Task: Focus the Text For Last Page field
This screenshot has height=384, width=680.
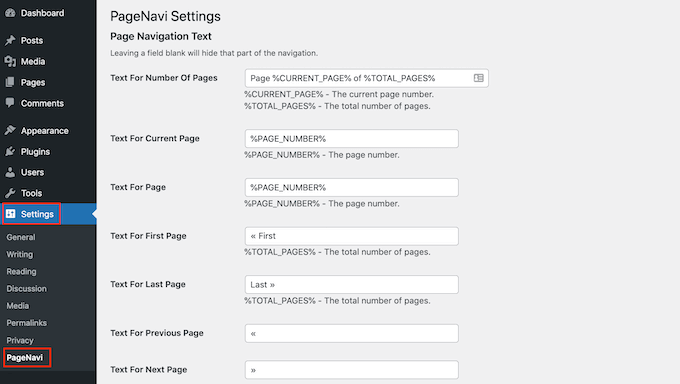Action: 351,285
